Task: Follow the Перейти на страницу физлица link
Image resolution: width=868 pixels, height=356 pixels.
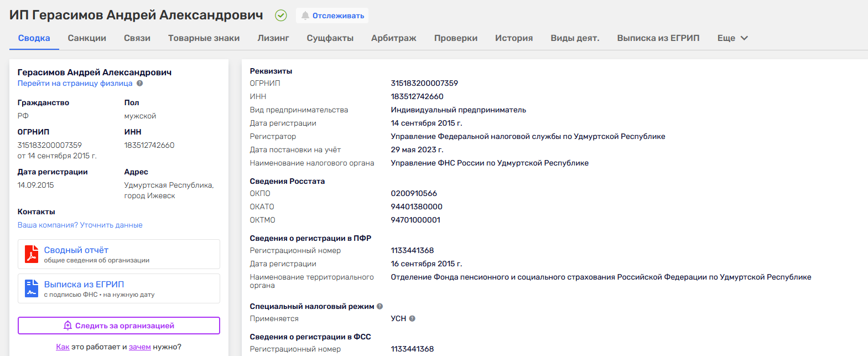Action: (x=75, y=84)
